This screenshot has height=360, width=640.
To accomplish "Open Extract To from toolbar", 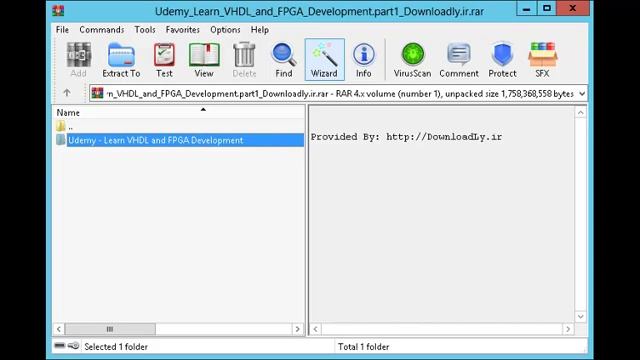I will pyautogui.click(x=121, y=60).
